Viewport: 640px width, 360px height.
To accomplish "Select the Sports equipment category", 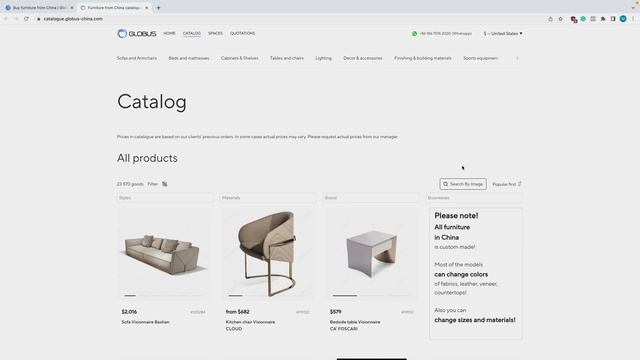I will click(480, 58).
